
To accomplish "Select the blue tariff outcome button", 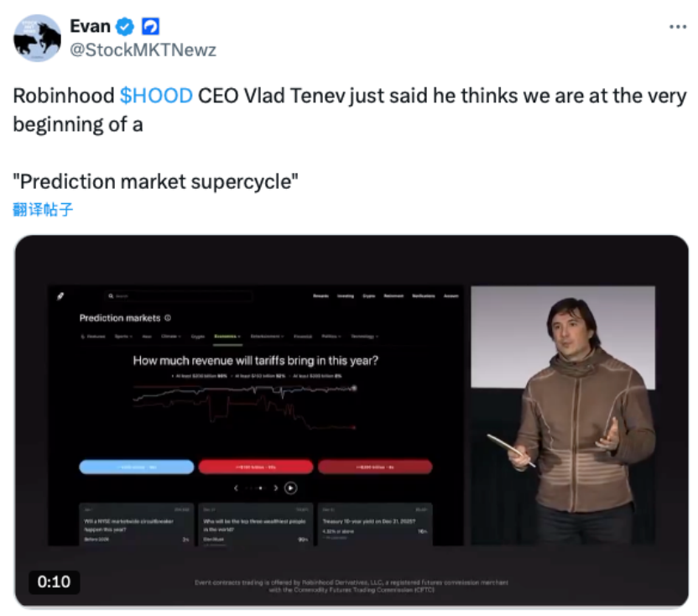I will coord(137,467).
